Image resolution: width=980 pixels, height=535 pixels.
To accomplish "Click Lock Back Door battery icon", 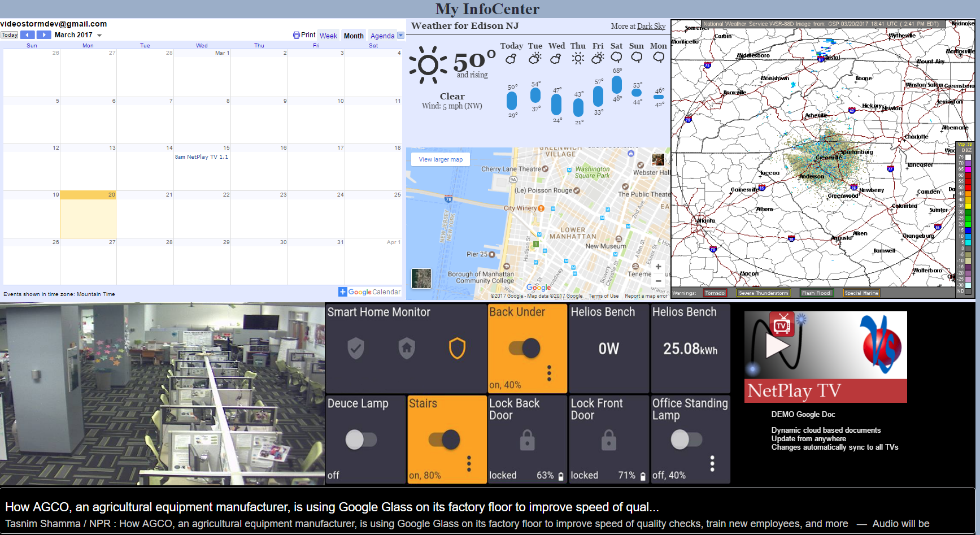I will pos(561,476).
